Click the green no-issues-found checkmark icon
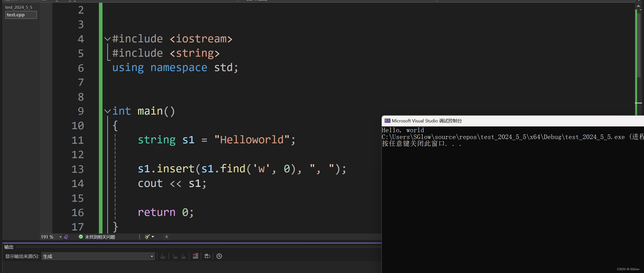 click(81, 237)
